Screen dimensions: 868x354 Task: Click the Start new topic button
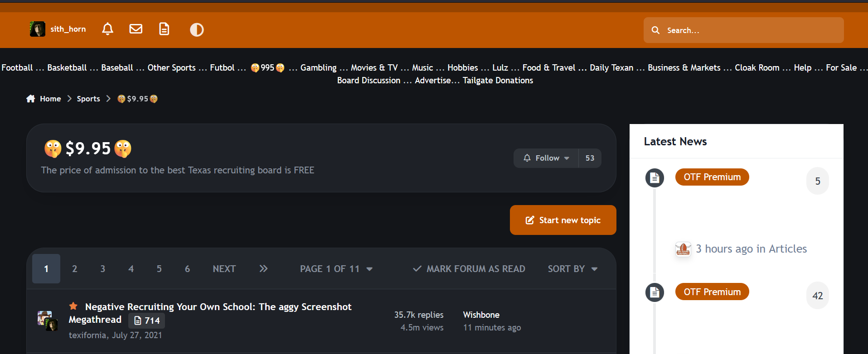[563, 220]
